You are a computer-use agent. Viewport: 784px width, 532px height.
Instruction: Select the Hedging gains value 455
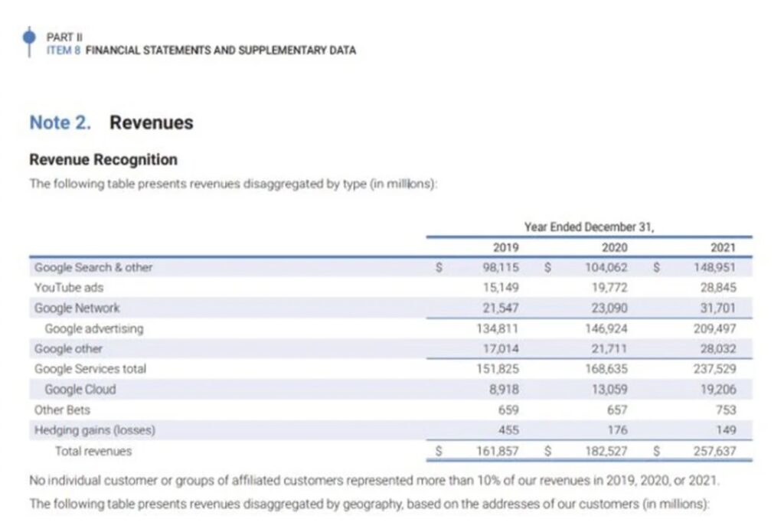point(508,430)
